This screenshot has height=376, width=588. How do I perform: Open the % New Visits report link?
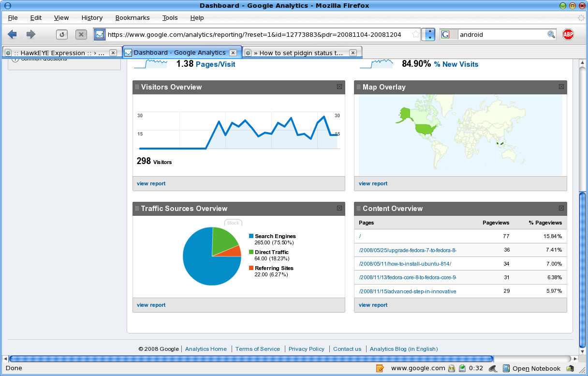click(x=456, y=64)
